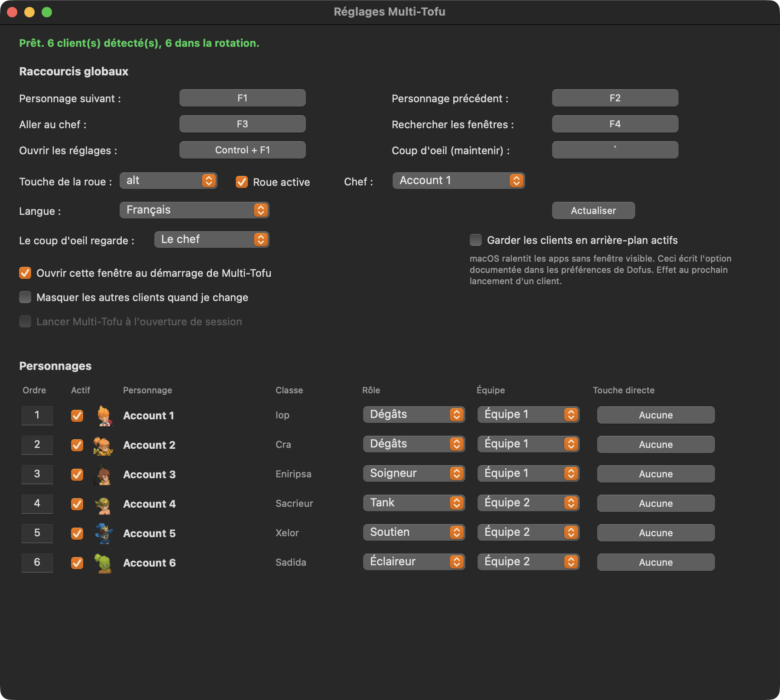Open Account 1 Équipe dropdown
The height and width of the screenshot is (700, 780).
(x=528, y=415)
